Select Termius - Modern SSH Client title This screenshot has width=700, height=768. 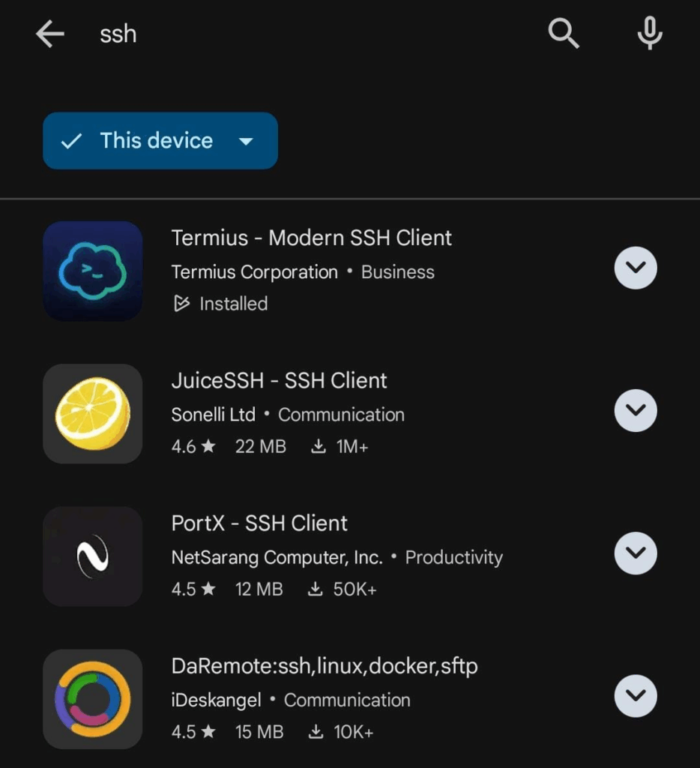pyautogui.click(x=311, y=238)
